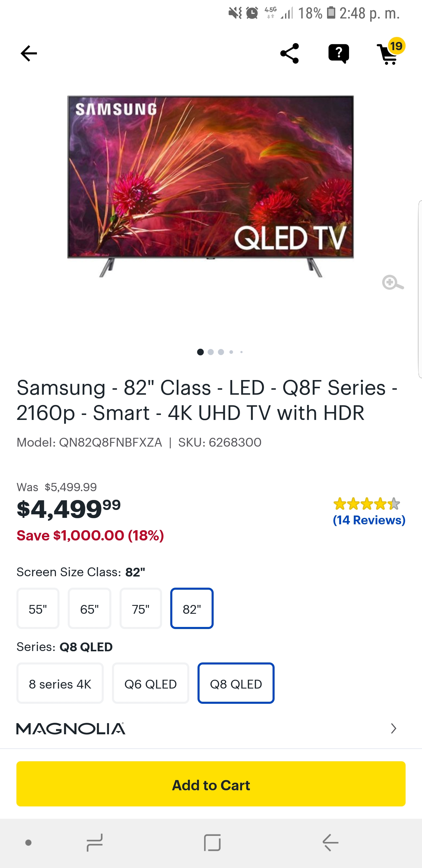Choose the Q6 QLED series option

[x=151, y=683]
